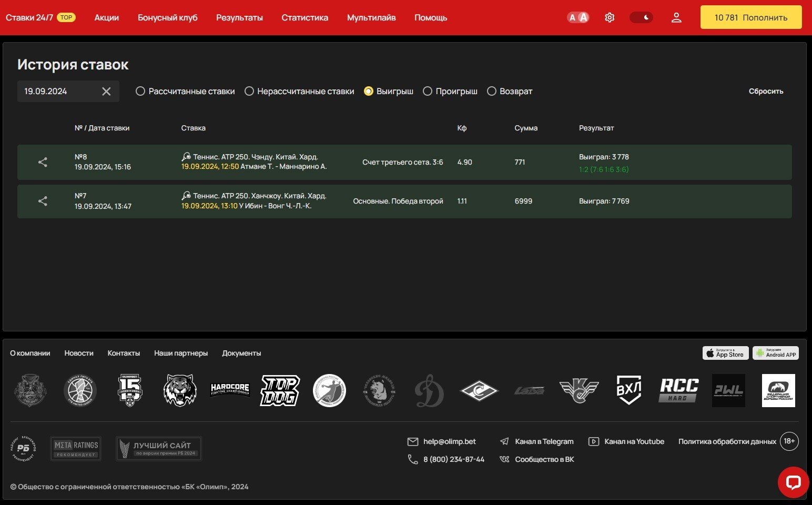This screenshot has height=505, width=812.
Task: Click Сбросить to reset filters
Action: point(766,92)
